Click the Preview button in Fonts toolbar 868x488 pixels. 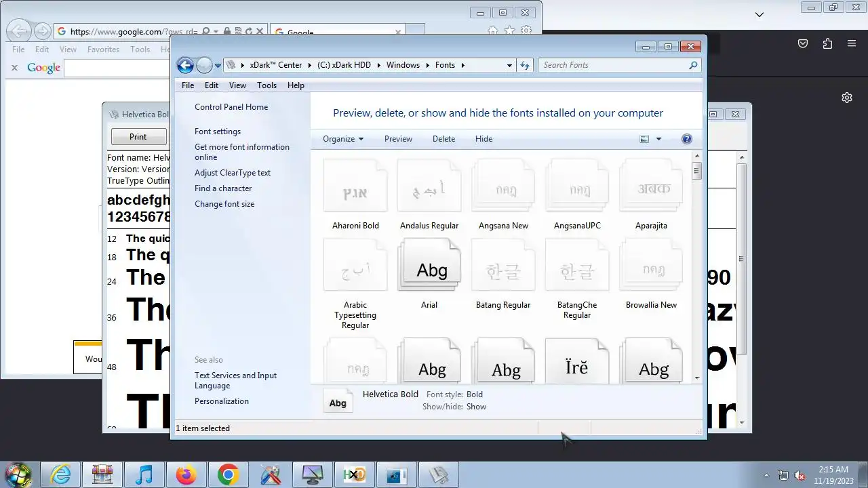coord(398,139)
